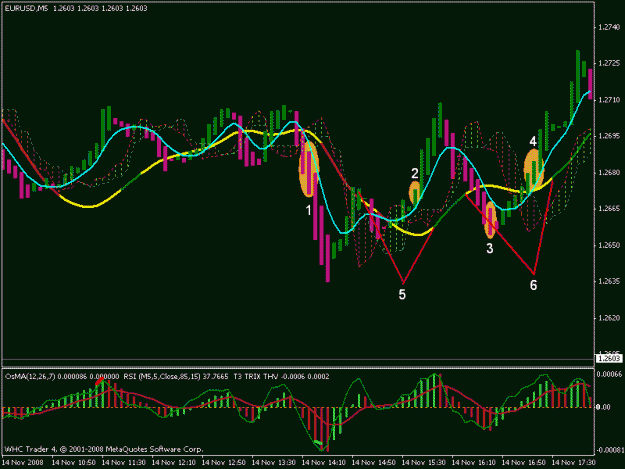Click the 1.2665 price scale value
The image size is (625, 469).
(x=609, y=209)
